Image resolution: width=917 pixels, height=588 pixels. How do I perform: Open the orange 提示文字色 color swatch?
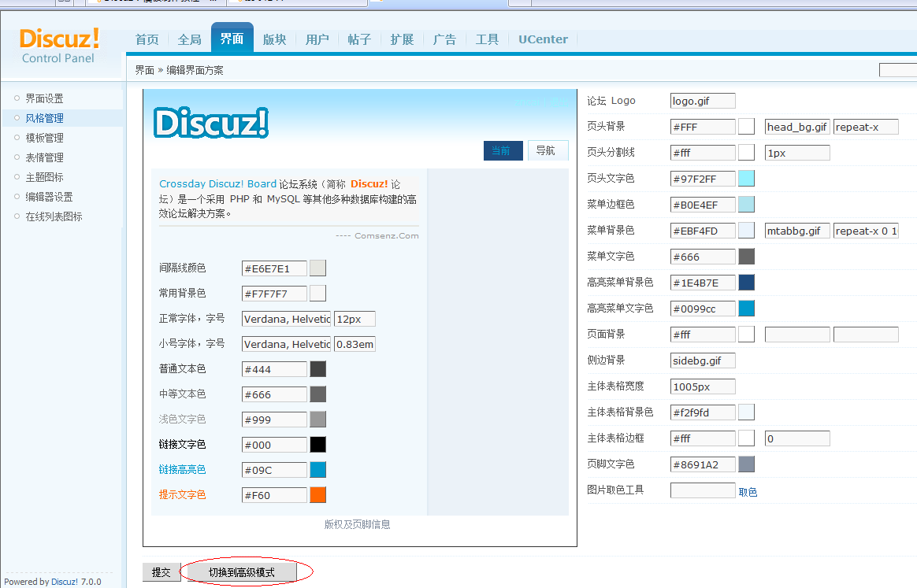coord(317,494)
